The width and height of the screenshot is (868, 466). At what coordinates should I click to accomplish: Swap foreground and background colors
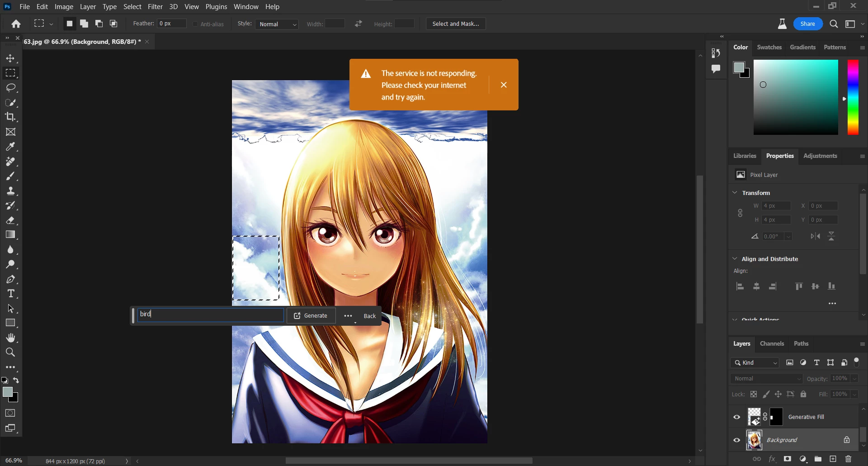[x=16, y=380]
